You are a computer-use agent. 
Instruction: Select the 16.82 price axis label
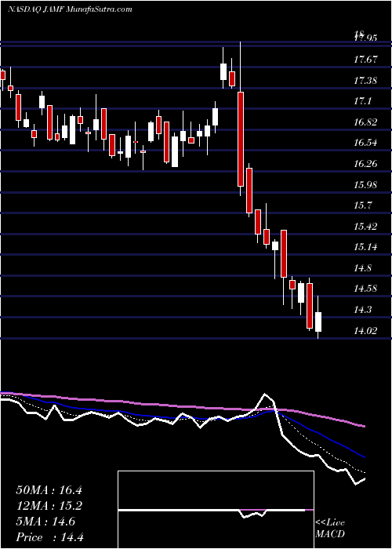click(366, 122)
